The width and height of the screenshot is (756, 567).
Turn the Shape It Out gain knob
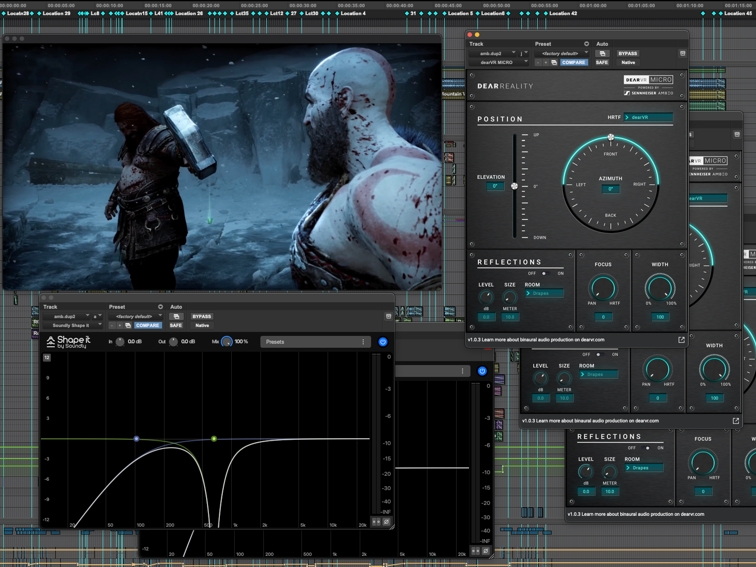(x=173, y=342)
